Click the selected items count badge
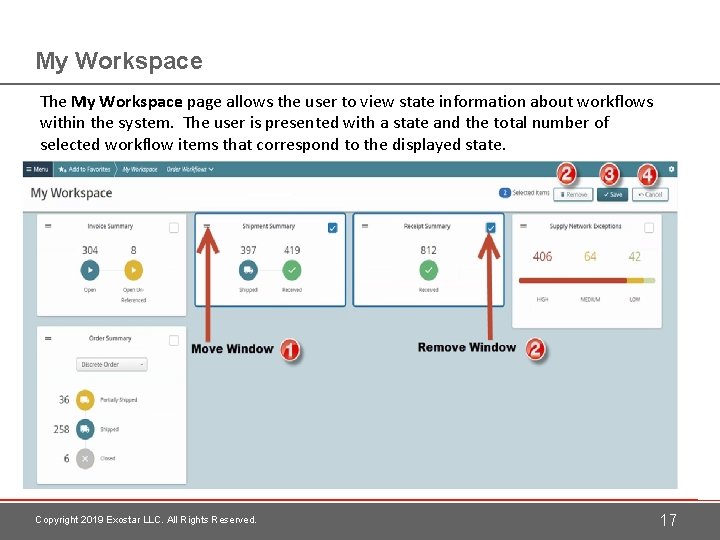The image size is (720, 540). [x=504, y=193]
